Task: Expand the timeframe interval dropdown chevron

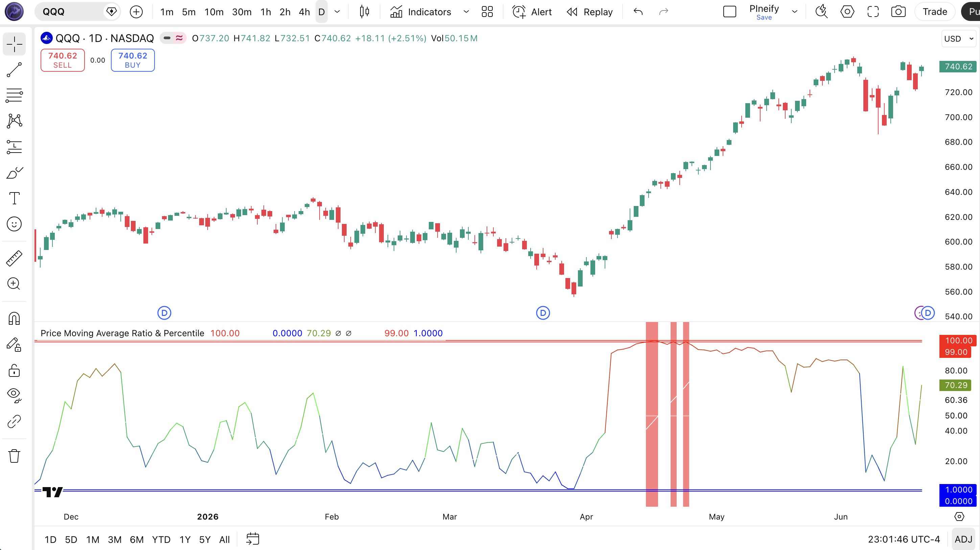Action: coord(337,12)
